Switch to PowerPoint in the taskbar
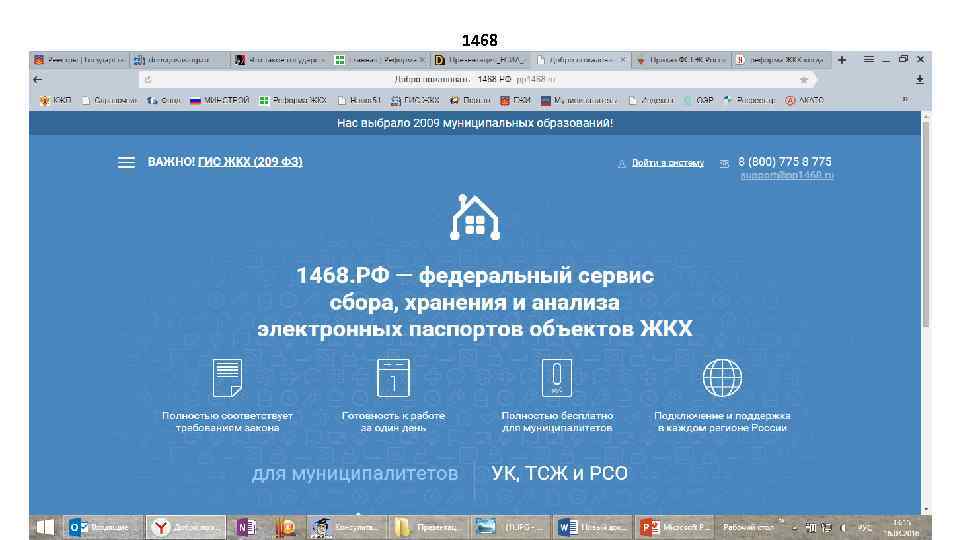 [673, 527]
